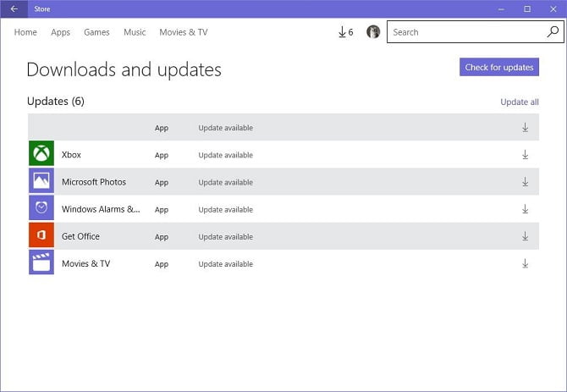Download the Xbox update
The image size is (567, 392).
pyautogui.click(x=525, y=154)
